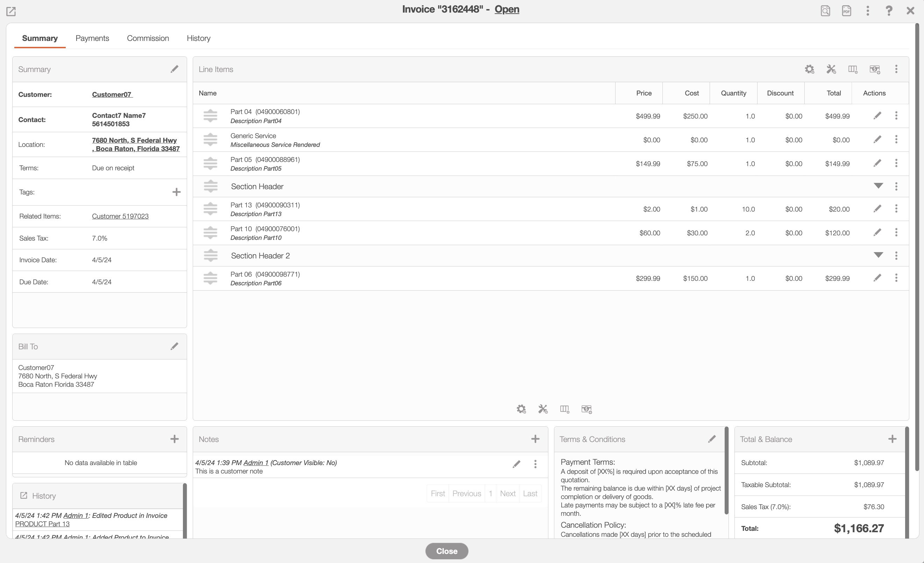Open invoice in new window icon
924x563 pixels.
[x=11, y=11]
